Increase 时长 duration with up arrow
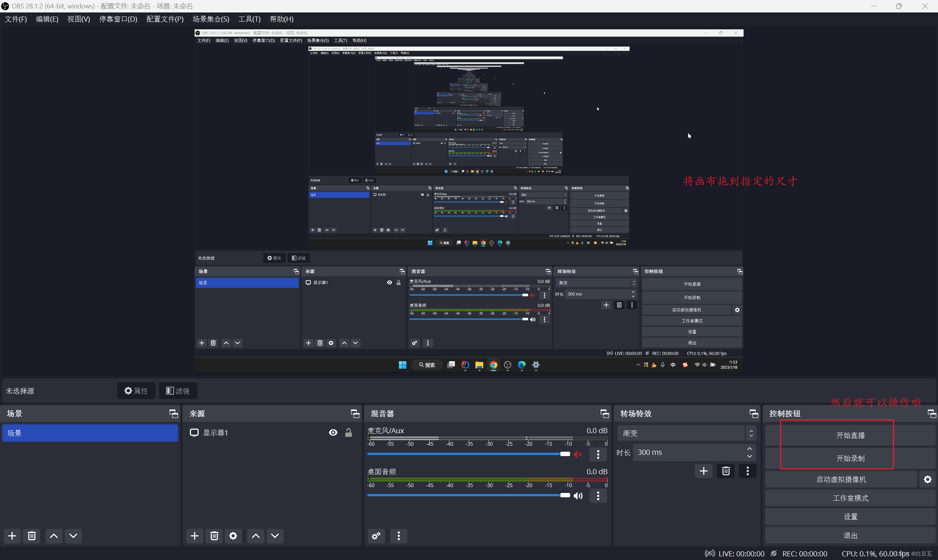938x560 pixels. point(750,449)
